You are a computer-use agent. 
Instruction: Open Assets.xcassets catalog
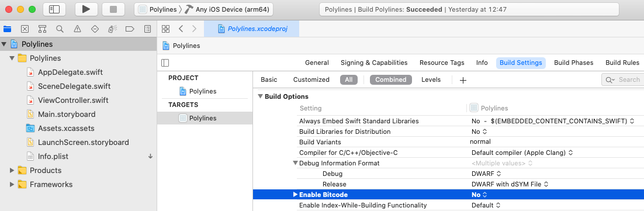tap(66, 128)
